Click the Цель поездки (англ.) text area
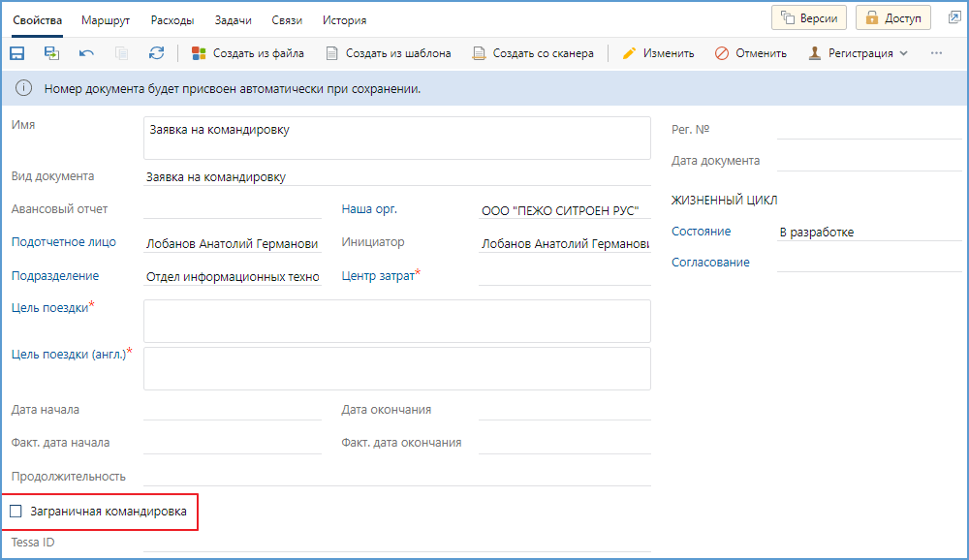The height and width of the screenshot is (560, 969). point(396,368)
